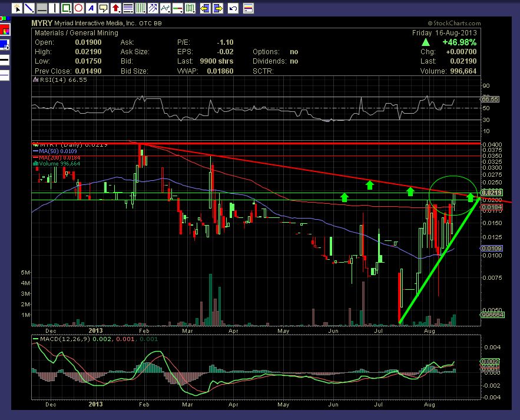Click the VWAP value 0.01860
Screen dimensions: 520x420
220,71
